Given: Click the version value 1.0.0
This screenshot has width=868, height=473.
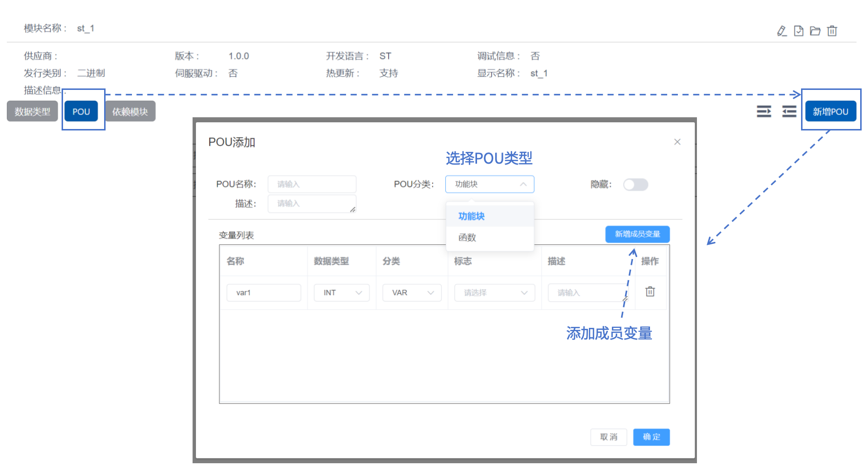Looking at the screenshot, I should [x=239, y=56].
